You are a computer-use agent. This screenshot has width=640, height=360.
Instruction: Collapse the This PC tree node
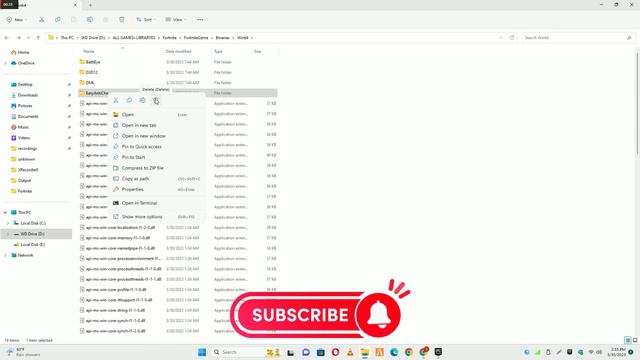(5, 212)
